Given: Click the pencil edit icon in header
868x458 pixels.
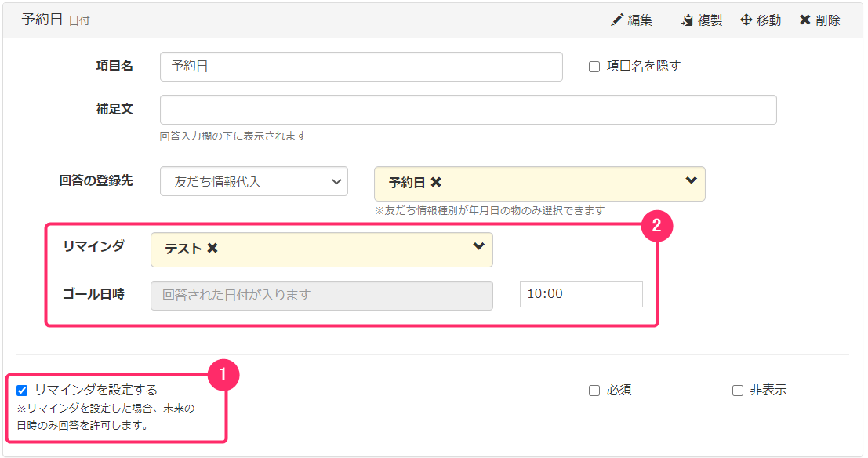Looking at the screenshot, I should [616, 20].
